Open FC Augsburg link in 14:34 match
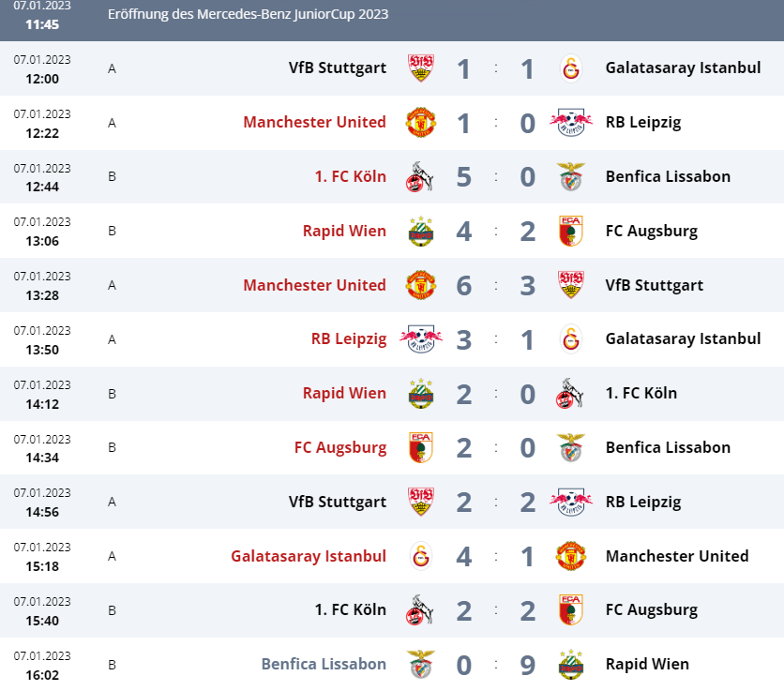The image size is (784, 691). [340, 447]
